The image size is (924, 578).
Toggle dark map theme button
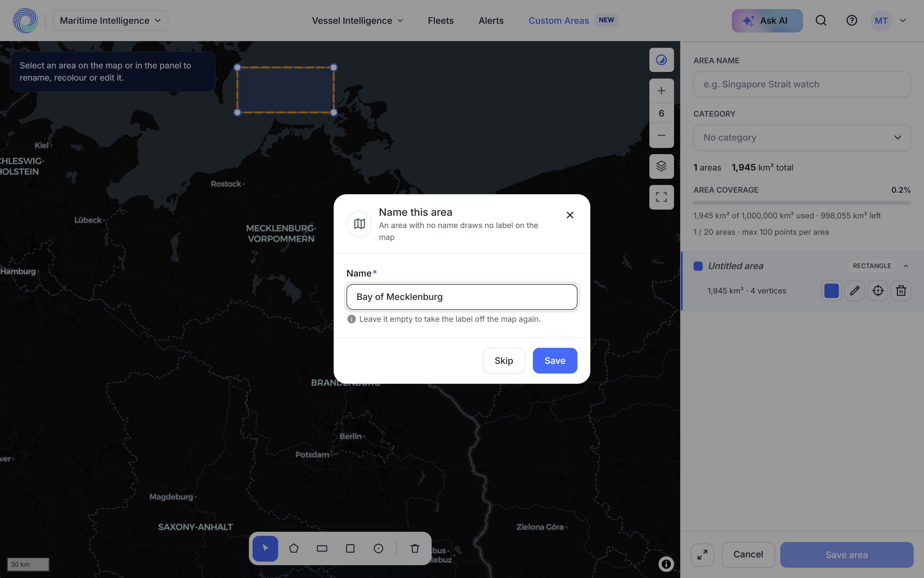(x=661, y=60)
